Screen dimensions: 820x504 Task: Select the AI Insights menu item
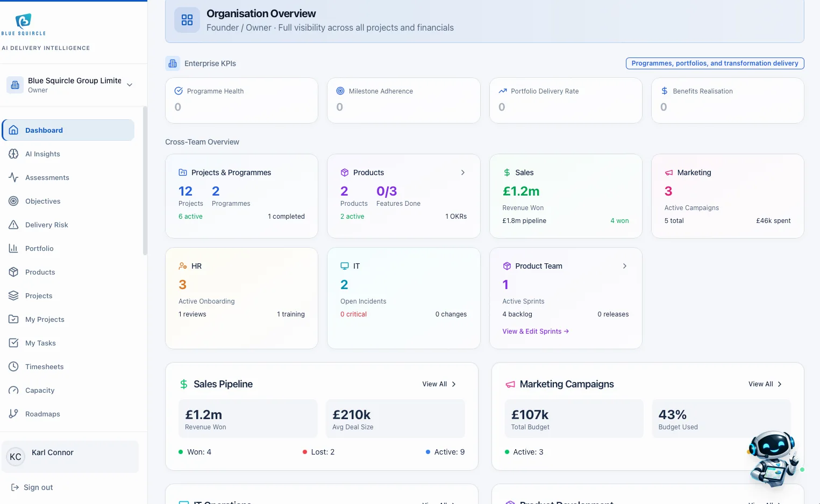click(68, 154)
